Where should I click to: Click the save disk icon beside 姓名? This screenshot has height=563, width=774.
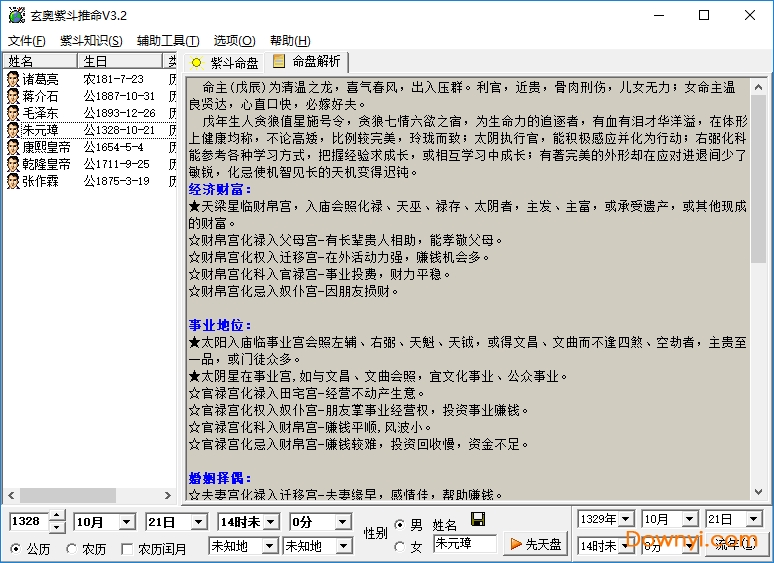(477, 520)
